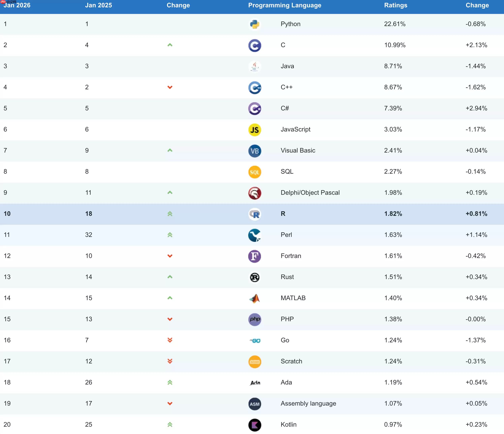Click the Python logo icon

click(255, 24)
